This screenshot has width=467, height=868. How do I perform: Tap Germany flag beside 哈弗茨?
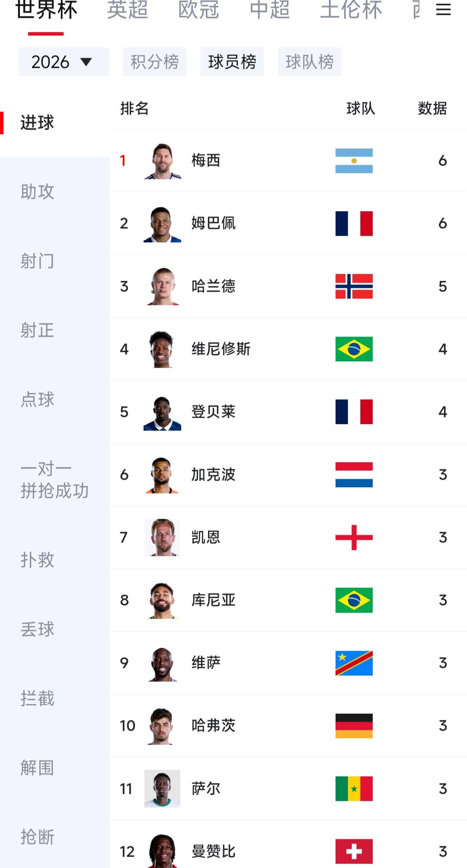pyautogui.click(x=354, y=726)
